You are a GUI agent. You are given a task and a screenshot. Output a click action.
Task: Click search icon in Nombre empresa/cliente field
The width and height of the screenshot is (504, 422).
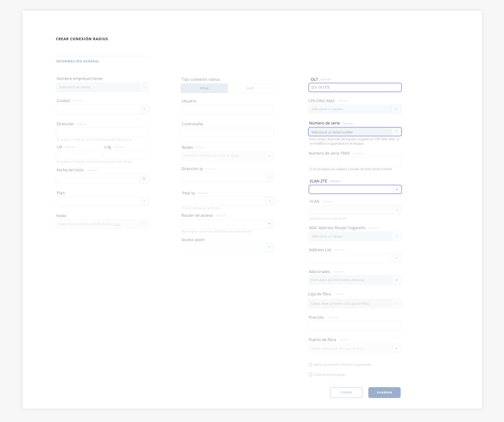click(x=144, y=87)
